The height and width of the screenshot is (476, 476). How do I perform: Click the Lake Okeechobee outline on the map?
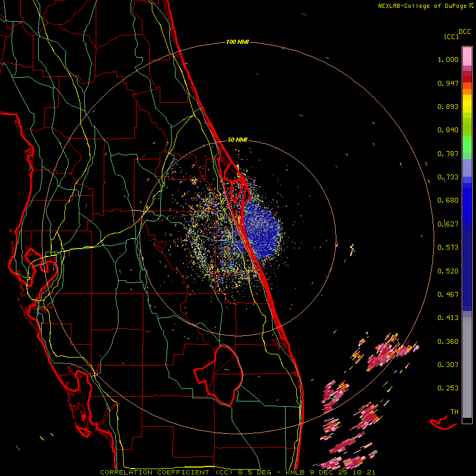(219, 375)
